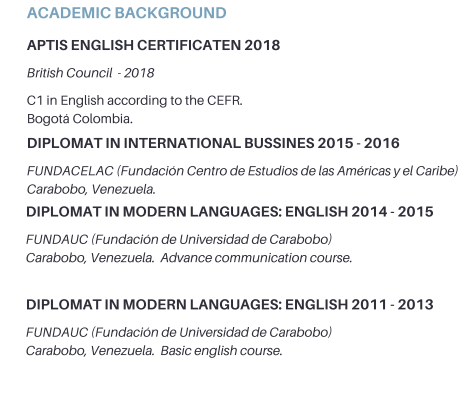Viewport: 471px width, 396px height.
Task: Select the Bogotá Colombia text
Action: click(80, 119)
